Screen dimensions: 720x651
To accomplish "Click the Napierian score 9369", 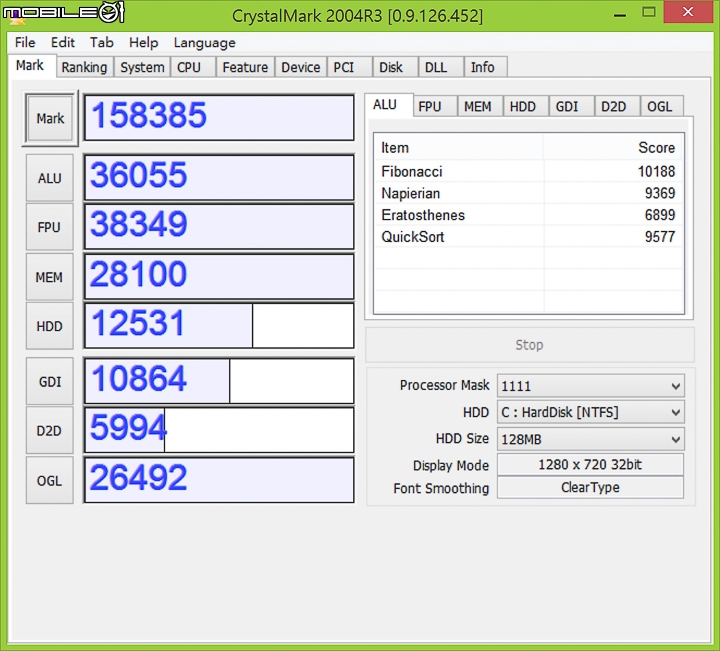I will pyautogui.click(x=660, y=193).
